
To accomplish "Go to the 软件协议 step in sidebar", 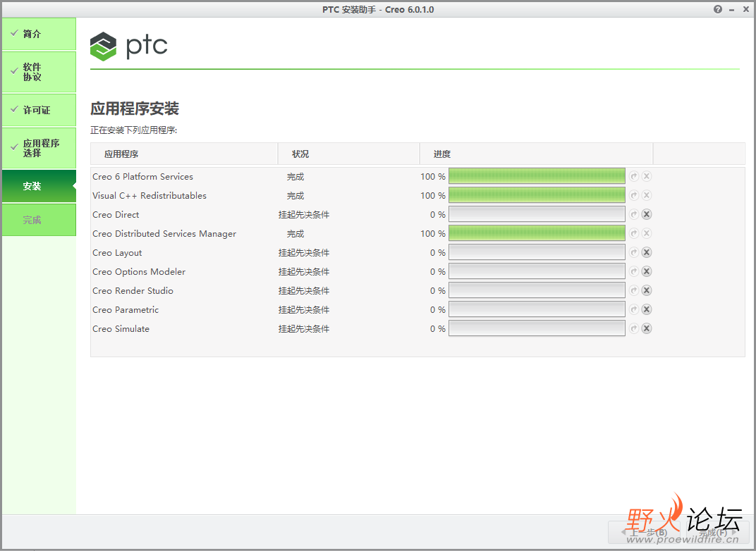I will tap(39, 72).
